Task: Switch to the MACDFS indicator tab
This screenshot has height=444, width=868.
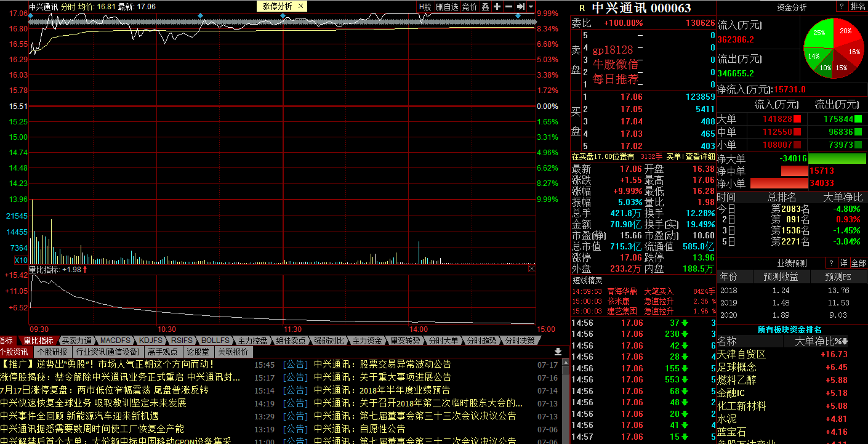Action: click(115, 341)
